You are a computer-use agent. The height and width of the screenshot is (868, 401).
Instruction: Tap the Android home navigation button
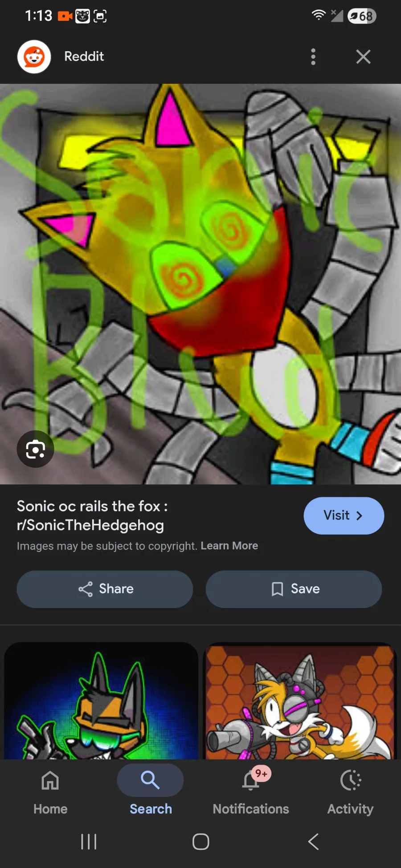(x=200, y=842)
